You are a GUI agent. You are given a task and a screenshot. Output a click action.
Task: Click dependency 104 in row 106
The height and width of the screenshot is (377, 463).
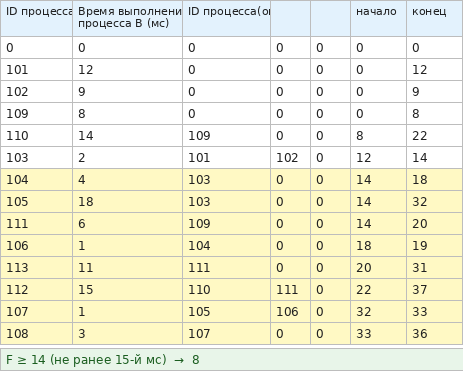[x=227, y=246]
